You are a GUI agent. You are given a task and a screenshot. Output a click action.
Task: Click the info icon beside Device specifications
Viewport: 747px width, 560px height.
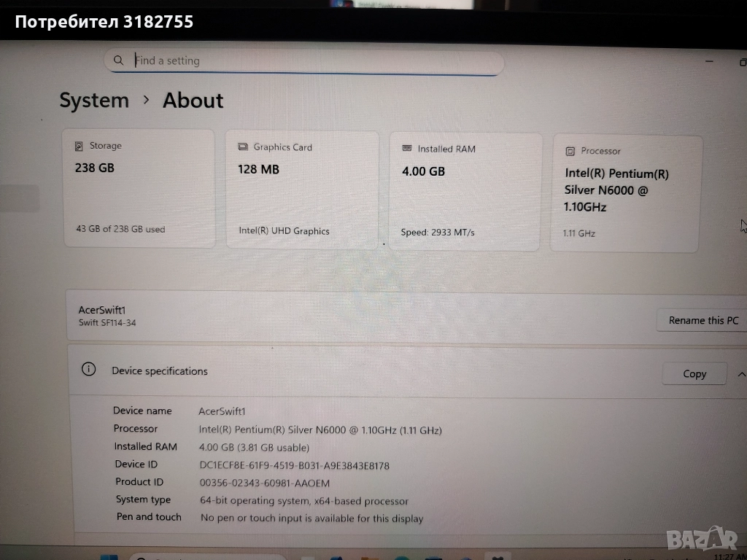[x=89, y=370]
